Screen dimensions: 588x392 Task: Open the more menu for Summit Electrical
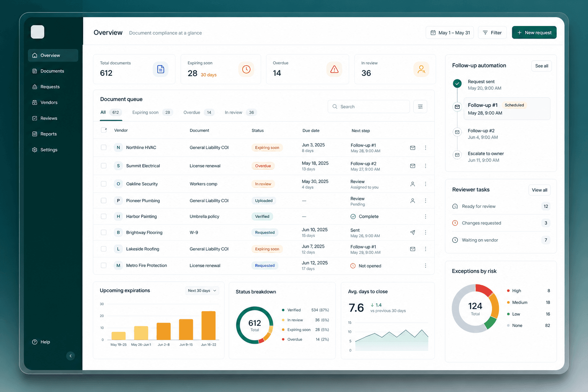(425, 166)
